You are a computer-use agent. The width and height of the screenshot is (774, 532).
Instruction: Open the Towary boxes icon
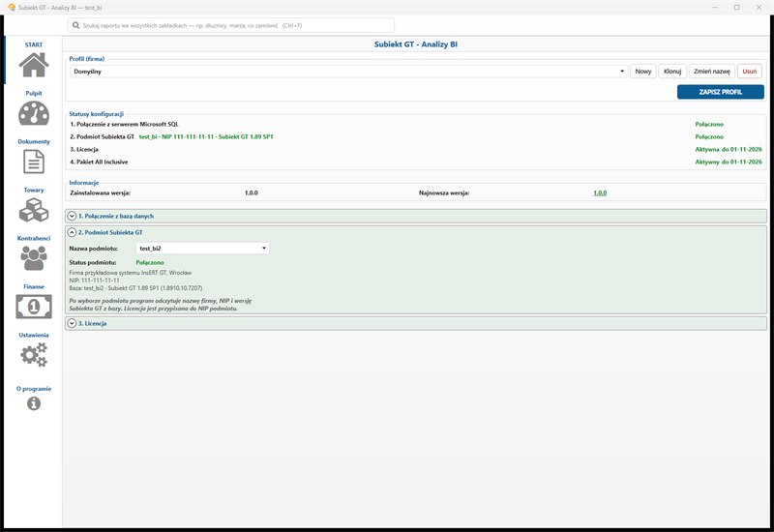[34, 210]
